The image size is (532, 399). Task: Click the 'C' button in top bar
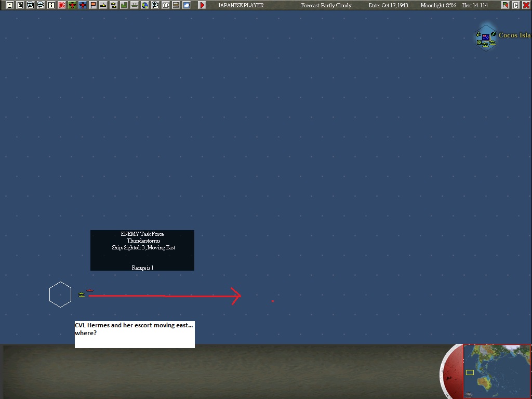(x=516, y=5)
